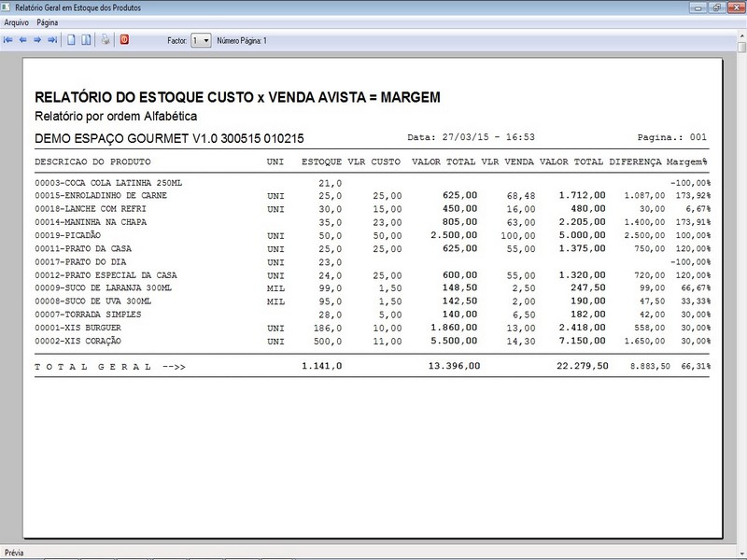Click the red exit power icon
747x560 pixels.
(x=124, y=40)
